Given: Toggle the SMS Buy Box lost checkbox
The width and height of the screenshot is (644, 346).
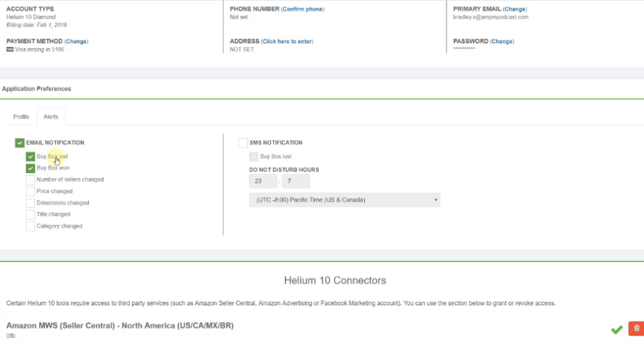Looking at the screenshot, I should click(253, 157).
